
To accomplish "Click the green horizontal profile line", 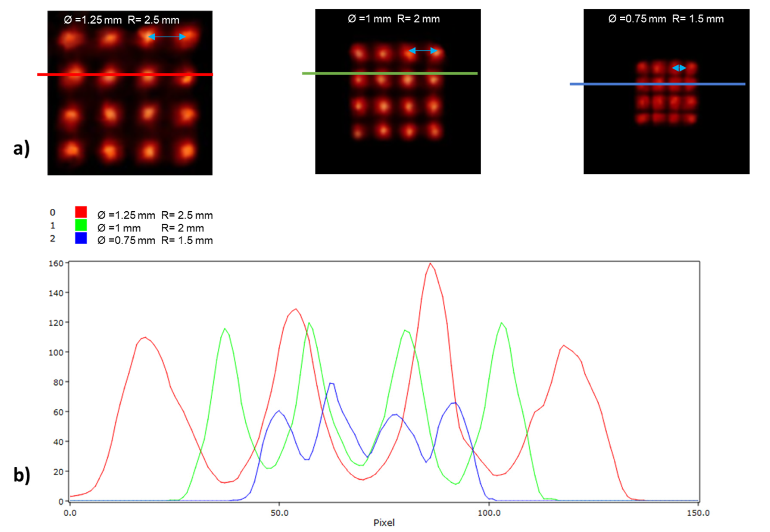I will (x=390, y=73).
